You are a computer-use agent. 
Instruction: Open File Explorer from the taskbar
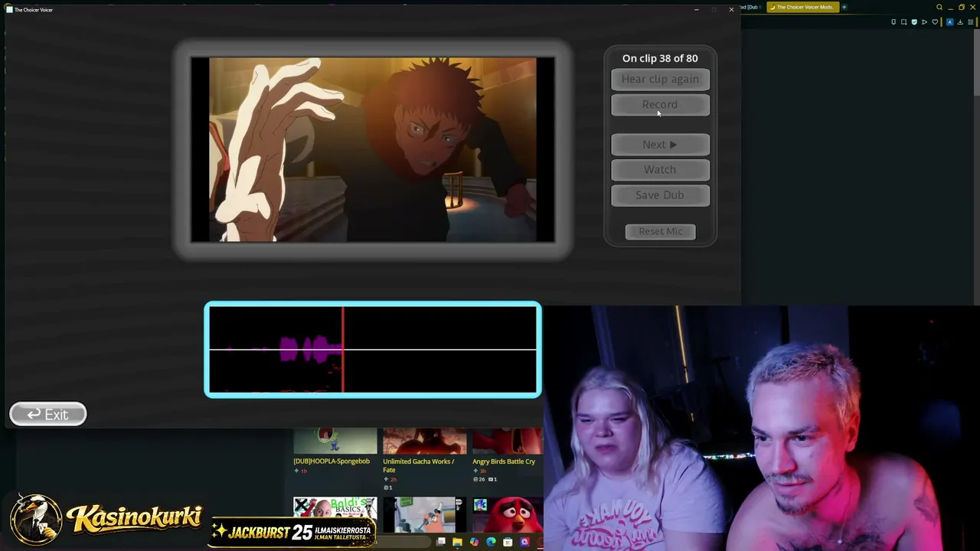457,542
